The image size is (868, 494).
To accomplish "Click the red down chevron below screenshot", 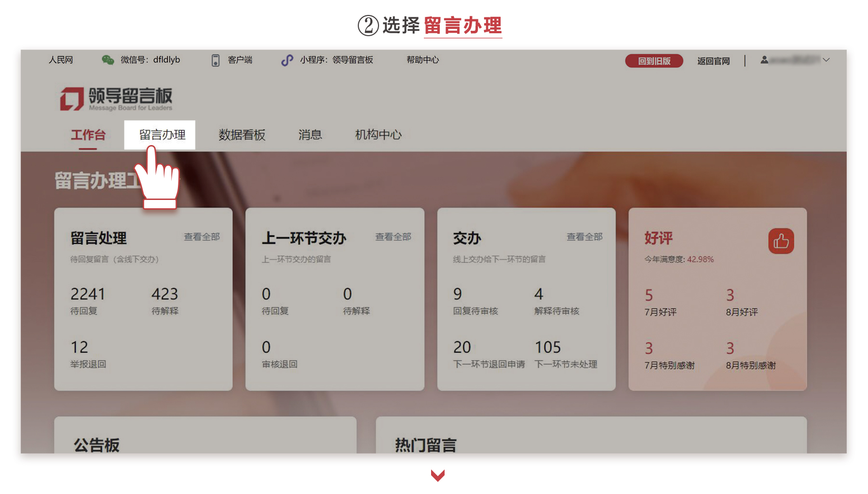I will tap(437, 475).
